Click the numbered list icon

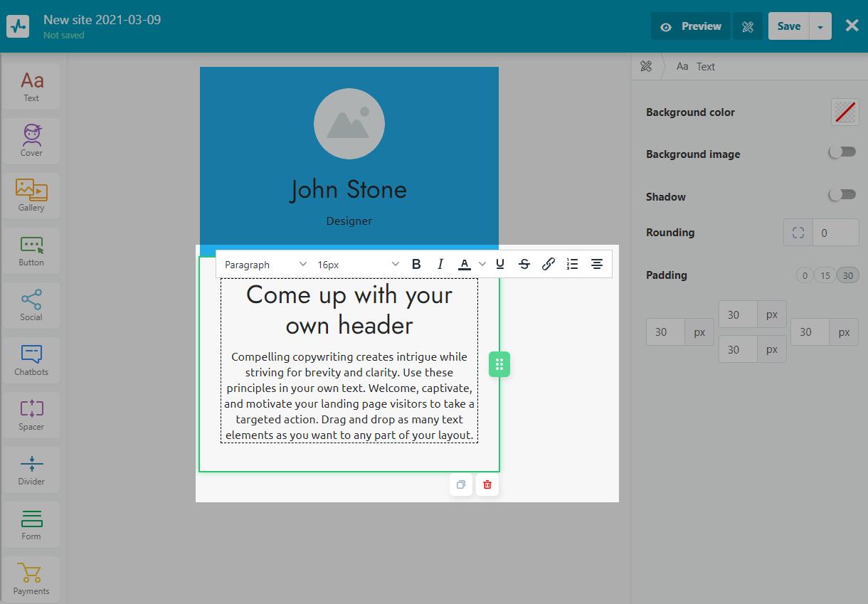tap(572, 265)
